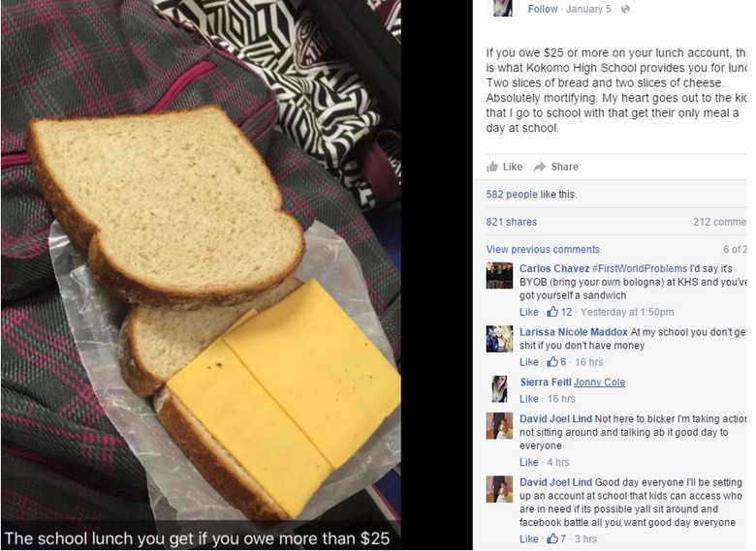Click the thumbs-up icon showing 6 likes
Screen dimensions: 756x551
tap(552, 362)
